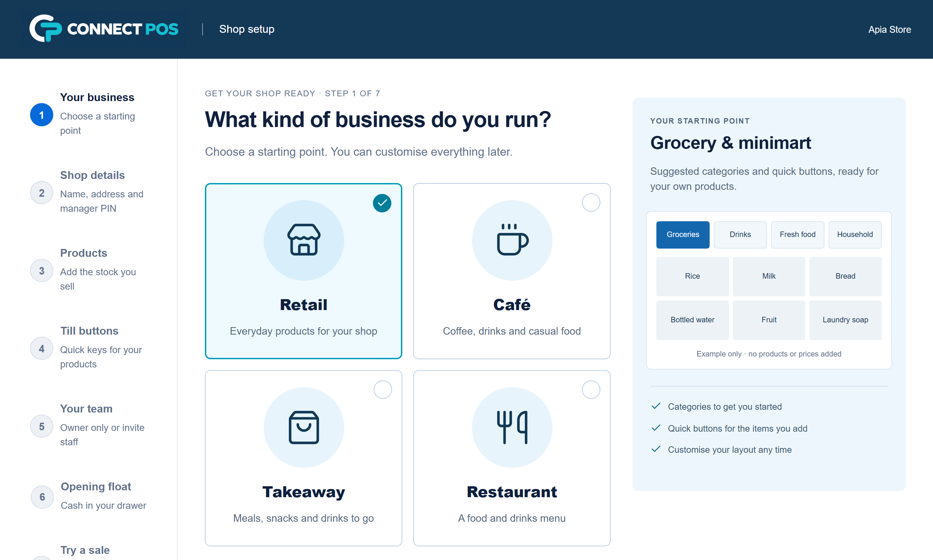Click the step 3 circle icon
Viewport: 933px width, 560px height.
point(42,270)
